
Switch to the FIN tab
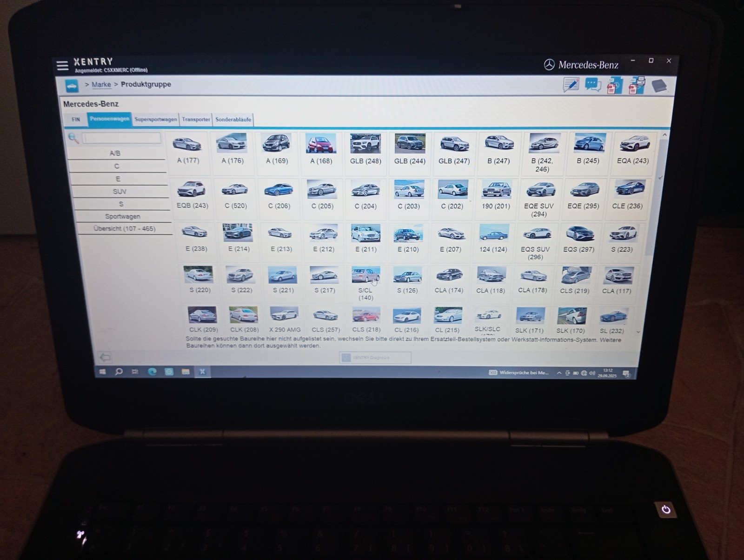tap(76, 120)
